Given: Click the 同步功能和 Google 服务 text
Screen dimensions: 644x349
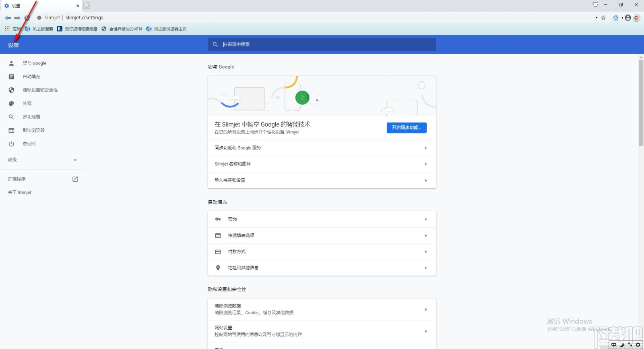Looking at the screenshot, I should (237, 148).
